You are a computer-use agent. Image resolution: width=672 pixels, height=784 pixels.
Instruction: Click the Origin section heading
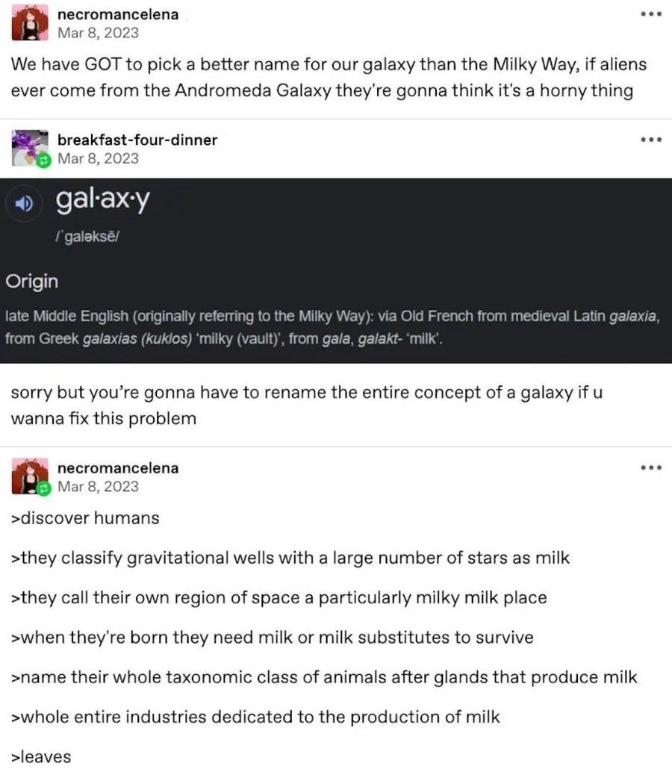32,281
